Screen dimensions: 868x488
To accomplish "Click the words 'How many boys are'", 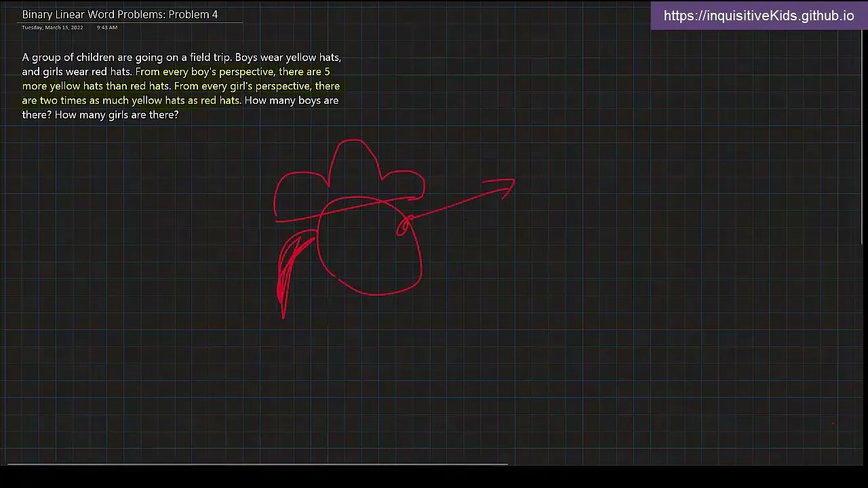I will coord(292,100).
